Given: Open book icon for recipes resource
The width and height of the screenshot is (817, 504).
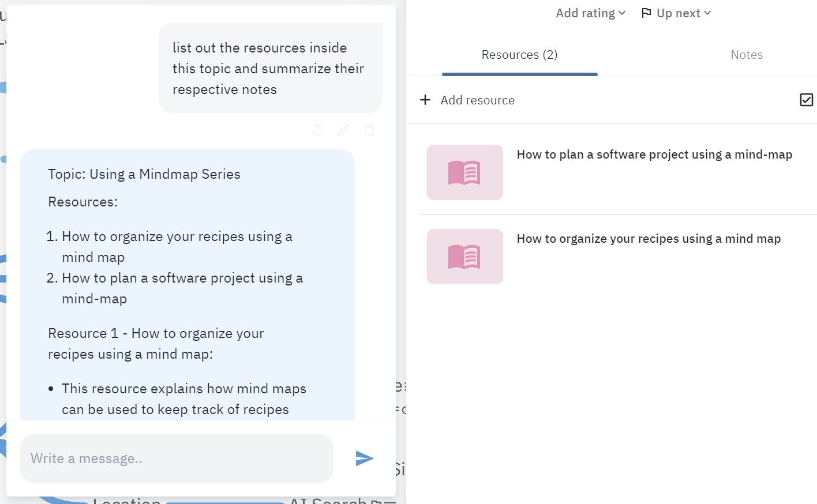Looking at the screenshot, I should click(465, 257).
